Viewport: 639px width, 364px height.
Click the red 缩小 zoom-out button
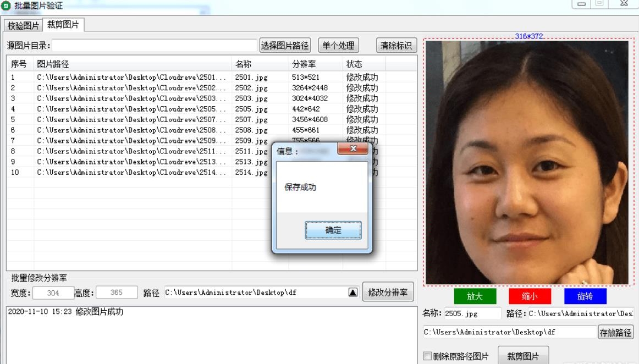pyautogui.click(x=530, y=296)
